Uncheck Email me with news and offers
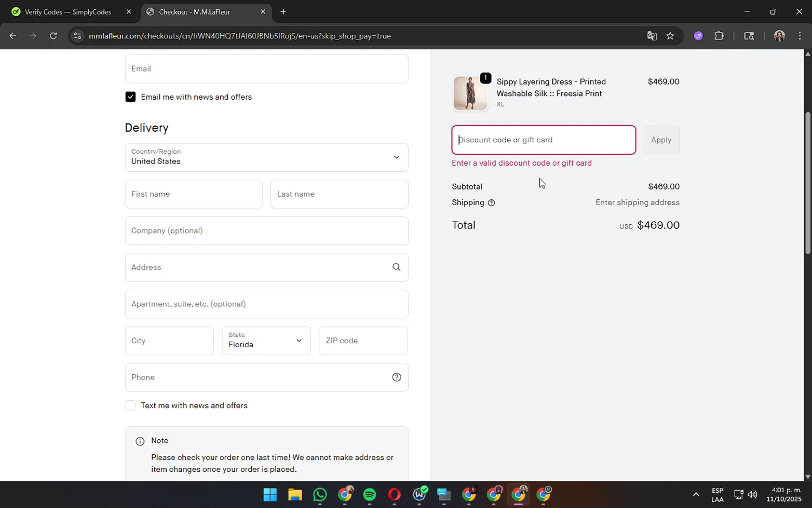The width and height of the screenshot is (812, 508). (x=130, y=97)
